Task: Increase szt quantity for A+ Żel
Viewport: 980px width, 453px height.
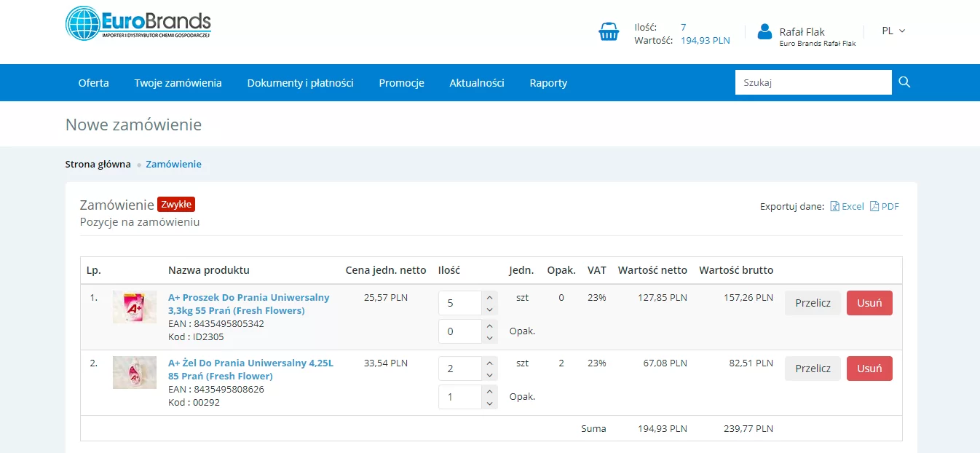Action: coord(489,363)
